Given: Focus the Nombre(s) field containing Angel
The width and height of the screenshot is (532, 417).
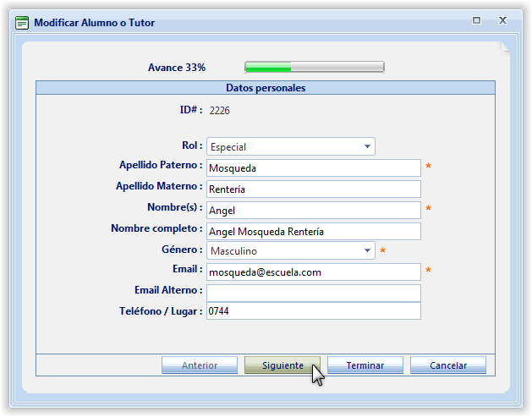Looking at the screenshot, I should (314, 211).
